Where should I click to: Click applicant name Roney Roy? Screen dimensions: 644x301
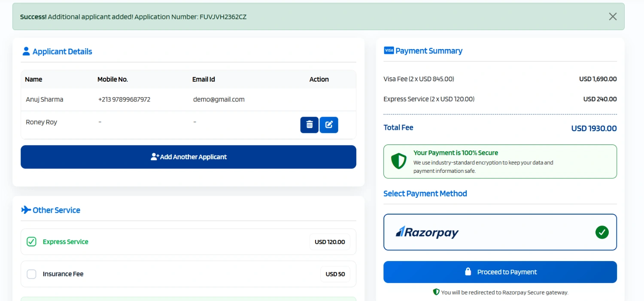pos(42,122)
